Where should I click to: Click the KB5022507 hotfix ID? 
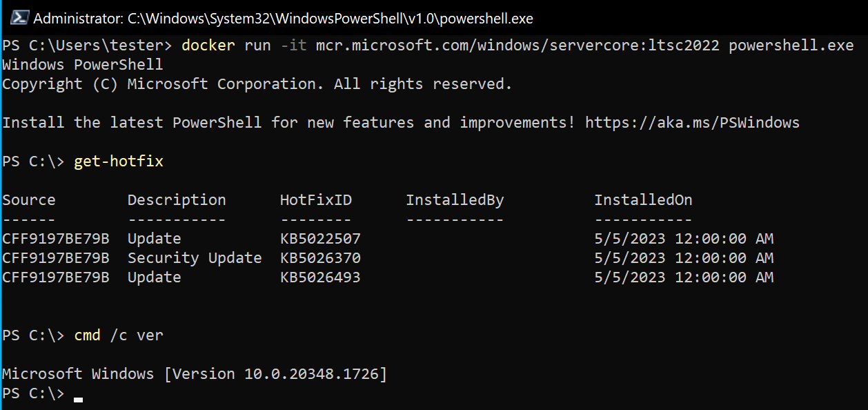point(319,238)
